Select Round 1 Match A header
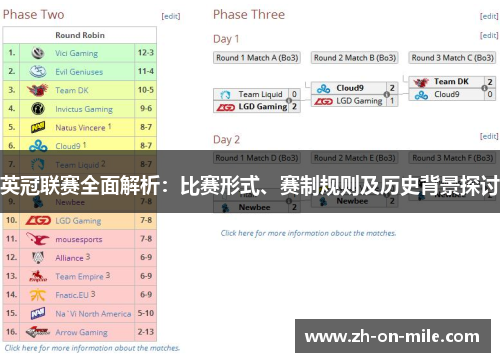500x362 pixels. tap(257, 58)
